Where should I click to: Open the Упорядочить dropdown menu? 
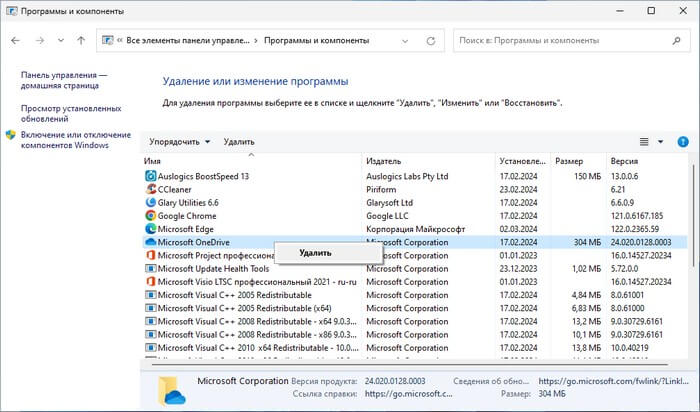click(x=179, y=142)
